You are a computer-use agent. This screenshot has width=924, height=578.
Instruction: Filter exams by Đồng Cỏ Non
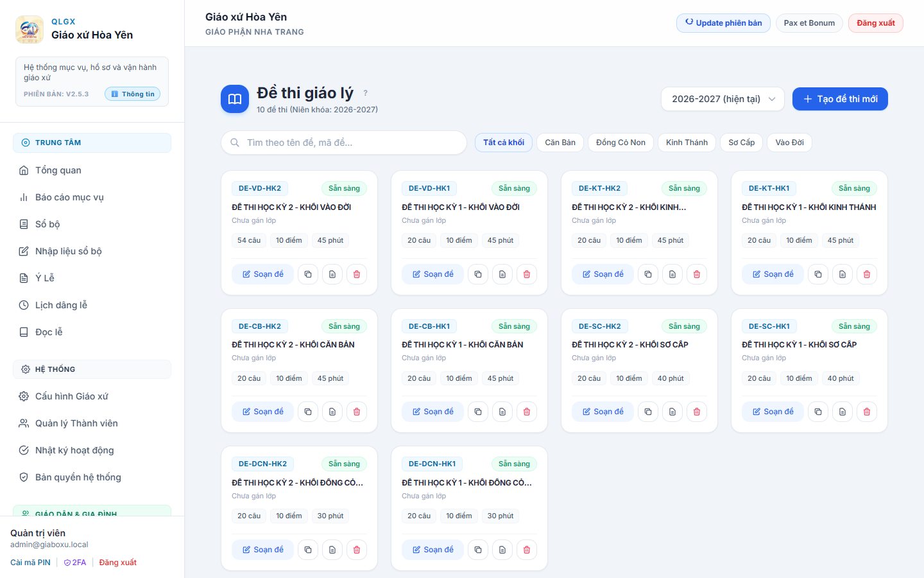coord(620,143)
